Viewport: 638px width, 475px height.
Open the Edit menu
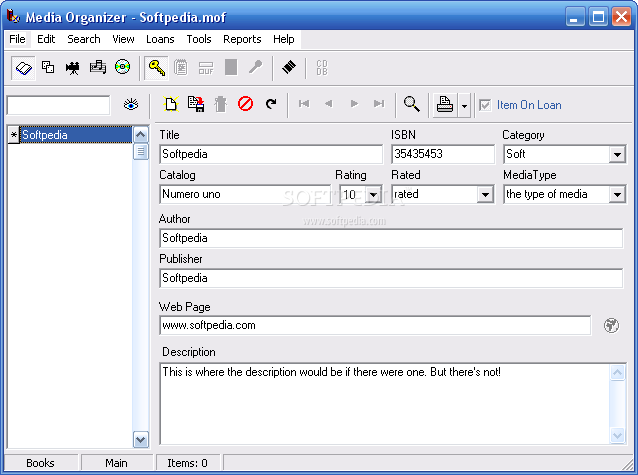46,39
